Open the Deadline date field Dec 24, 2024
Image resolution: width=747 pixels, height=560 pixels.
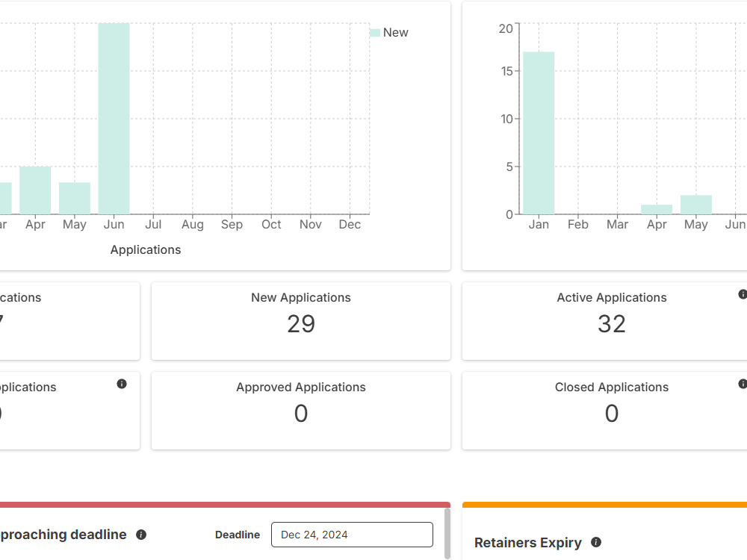point(352,535)
